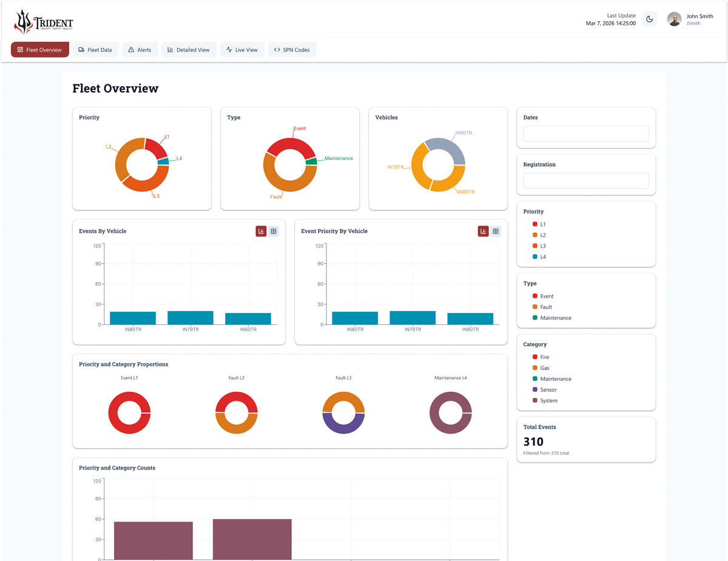The width and height of the screenshot is (728, 561).
Task: Open the Alerts tab
Action: tap(140, 49)
